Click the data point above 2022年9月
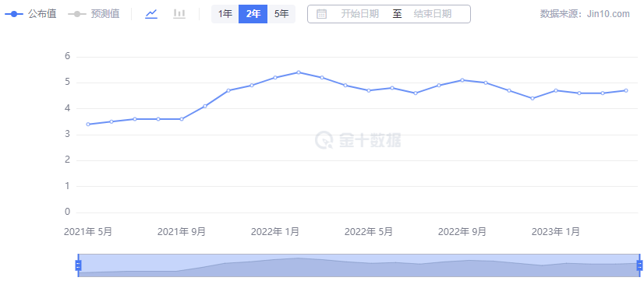Viewport: 644px width, 281px height. 462,80
